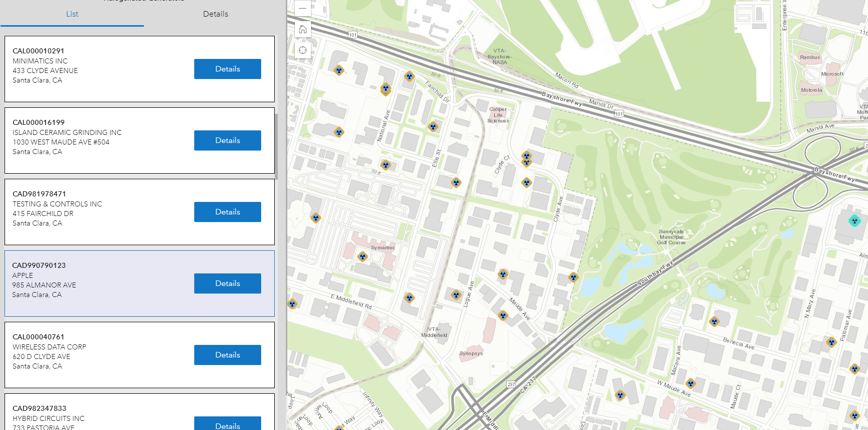Select hazard marker beside Macara Ave label
The image size is (868, 430).
[691, 384]
